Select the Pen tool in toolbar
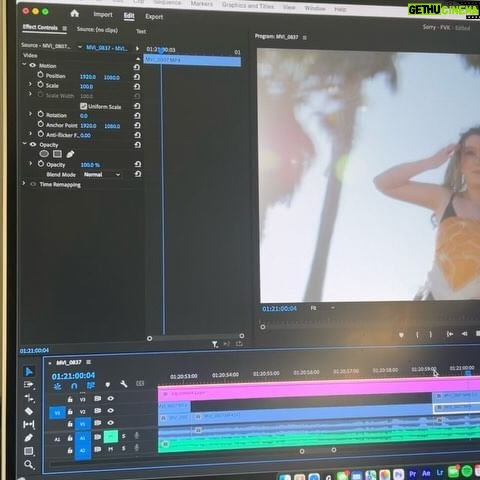The height and width of the screenshot is (480, 480). click(29, 437)
